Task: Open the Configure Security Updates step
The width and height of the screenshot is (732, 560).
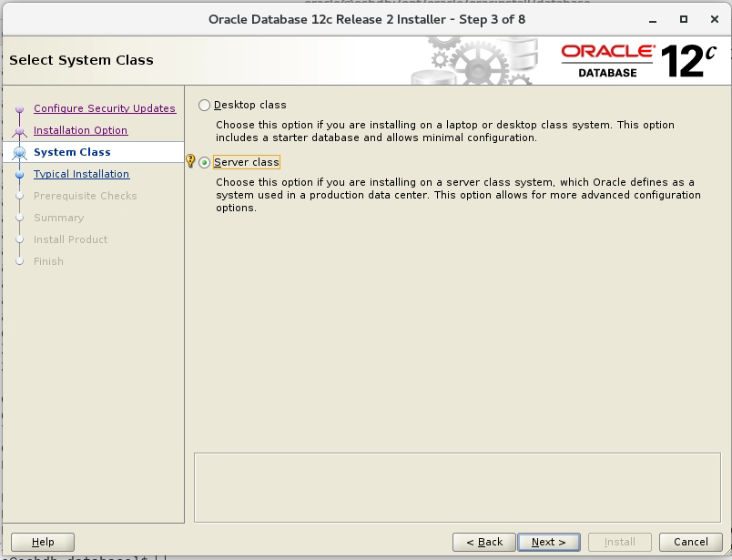Action: [x=105, y=108]
